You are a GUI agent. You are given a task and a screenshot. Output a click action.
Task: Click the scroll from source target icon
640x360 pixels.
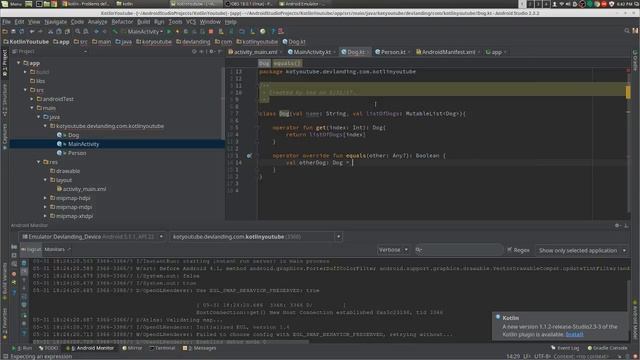(194, 52)
